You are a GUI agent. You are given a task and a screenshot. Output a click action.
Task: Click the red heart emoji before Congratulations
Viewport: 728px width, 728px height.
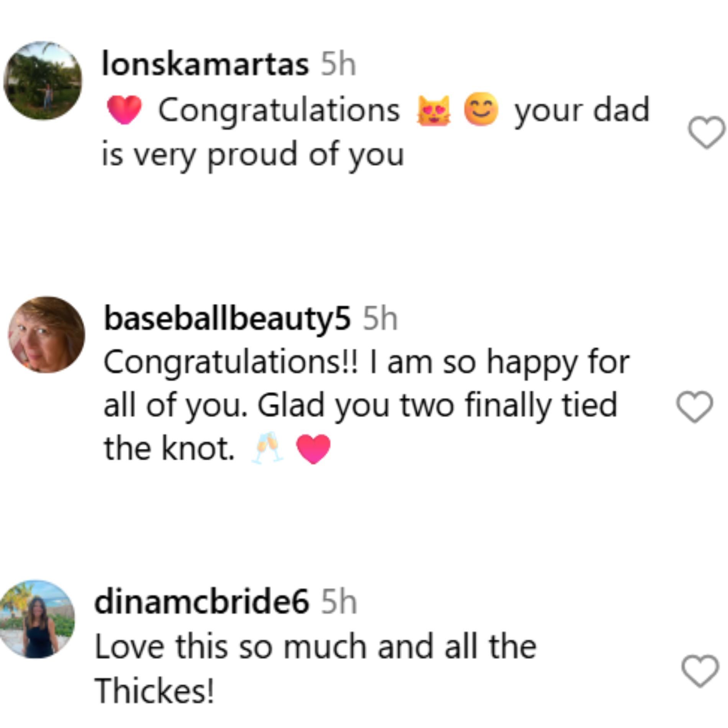[124, 110]
